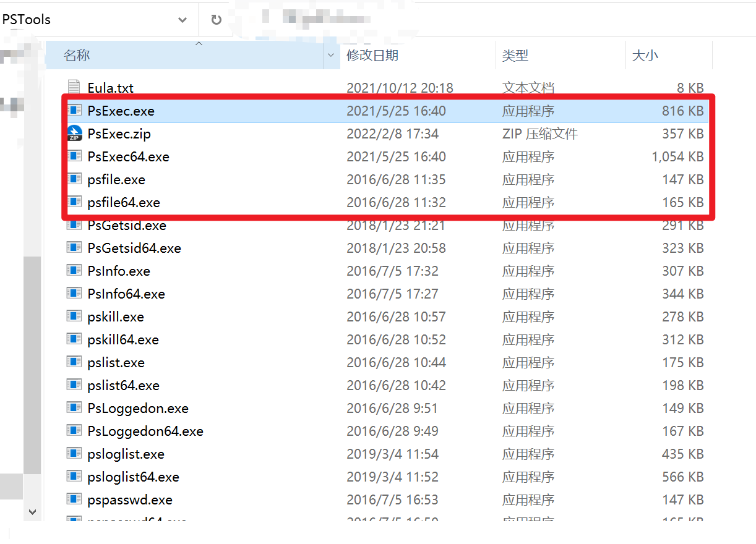The width and height of the screenshot is (756, 544).
Task: Sort files by 大小 column header
Action: (x=645, y=56)
